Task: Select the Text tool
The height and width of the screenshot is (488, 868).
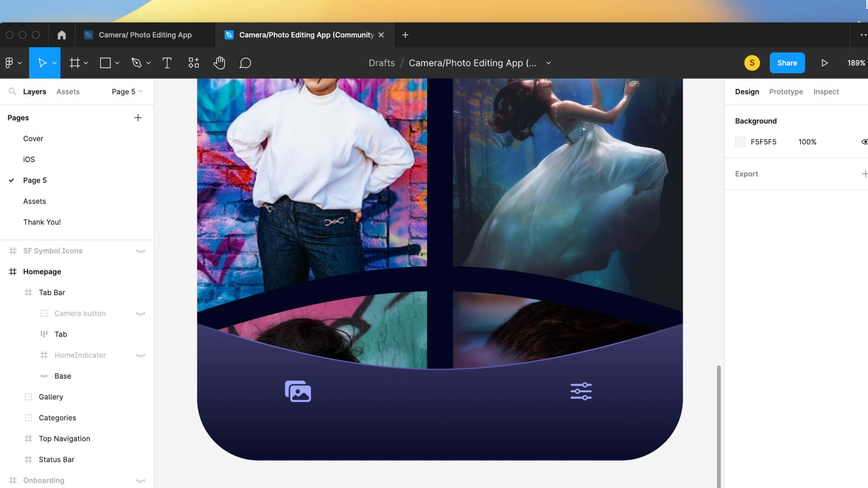Action: pos(167,63)
